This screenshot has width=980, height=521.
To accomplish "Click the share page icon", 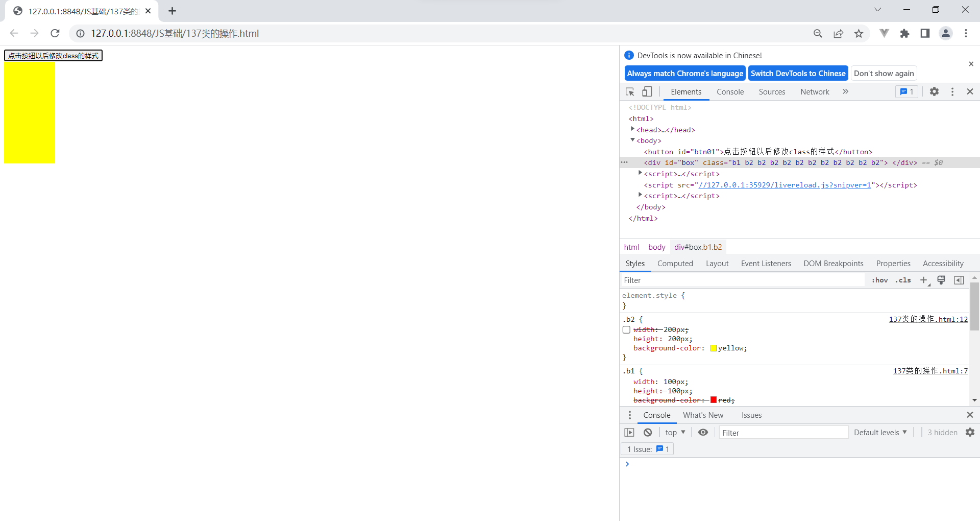I will pyautogui.click(x=838, y=33).
